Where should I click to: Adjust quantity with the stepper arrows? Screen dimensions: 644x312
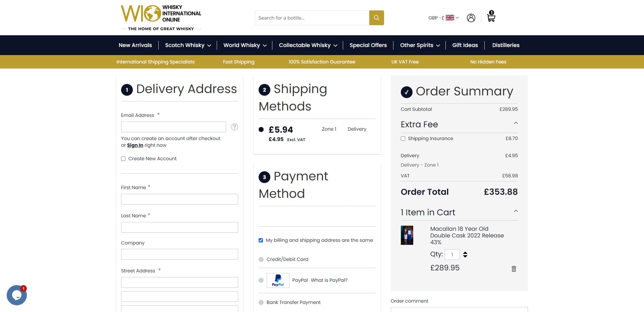[465, 255]
